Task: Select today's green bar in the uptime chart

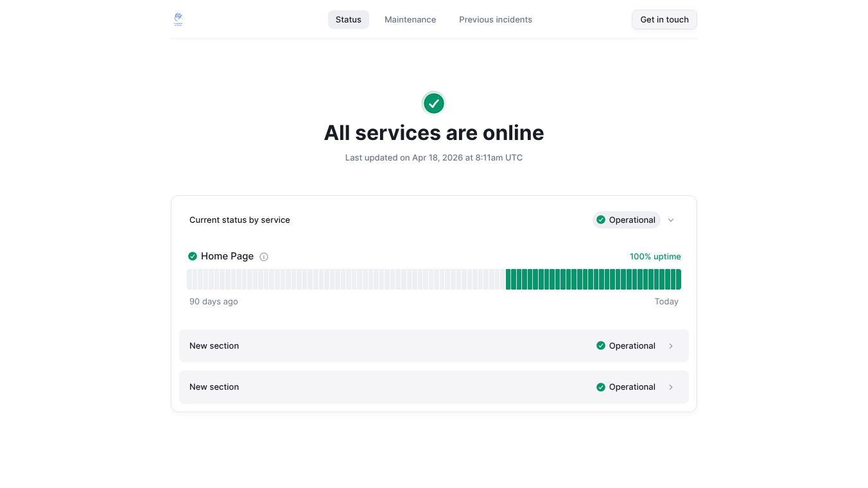Action: [678, 279]
